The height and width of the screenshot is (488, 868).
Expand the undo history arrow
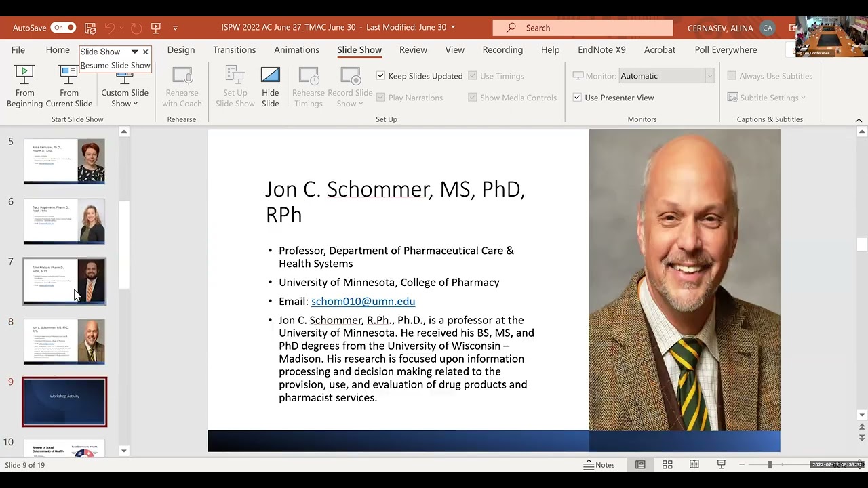(122, 28)
